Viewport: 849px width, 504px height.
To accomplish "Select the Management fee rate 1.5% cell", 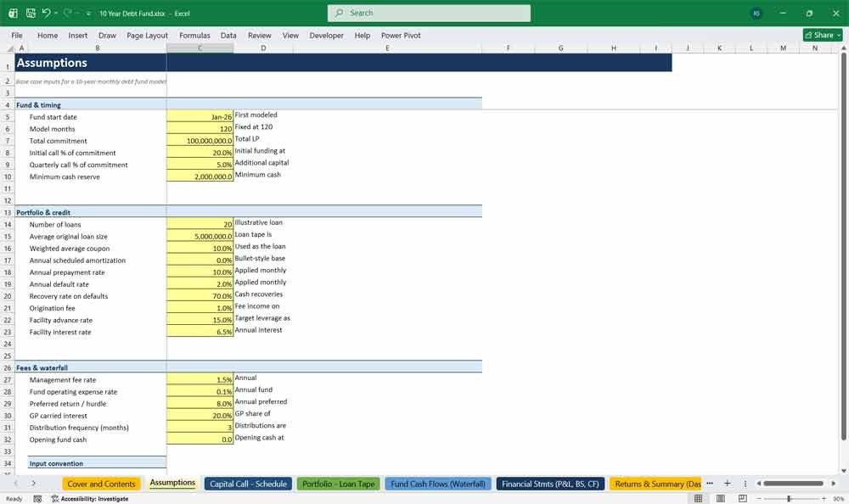I will pyautogui.click(x=200, y=379).
